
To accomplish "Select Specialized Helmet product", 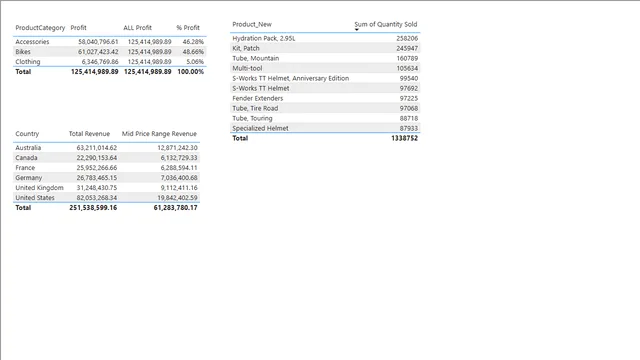I will 260,128.
